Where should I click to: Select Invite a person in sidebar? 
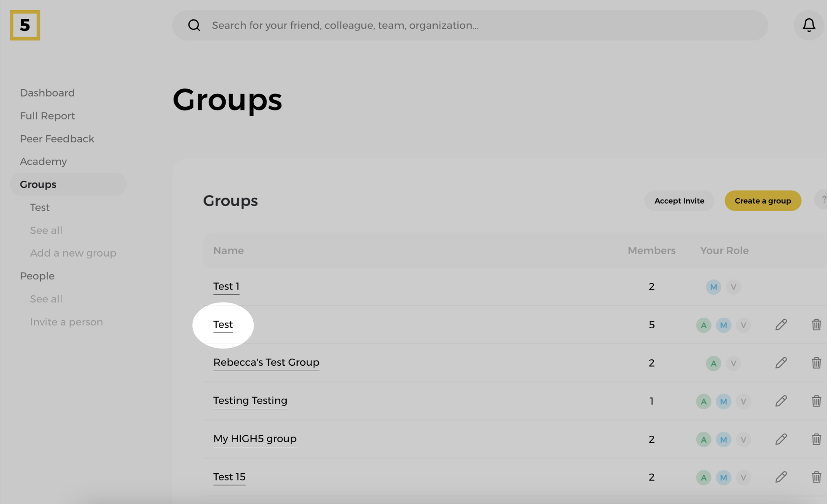66,322
